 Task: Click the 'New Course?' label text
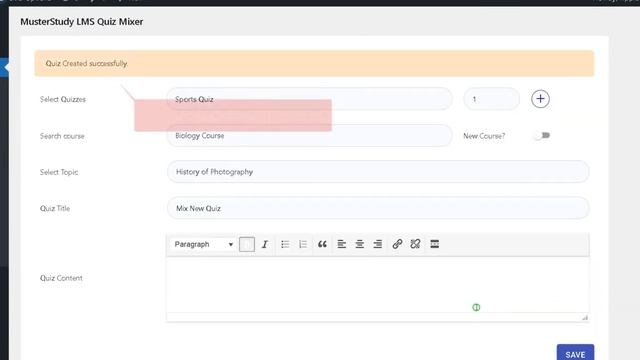484,136
